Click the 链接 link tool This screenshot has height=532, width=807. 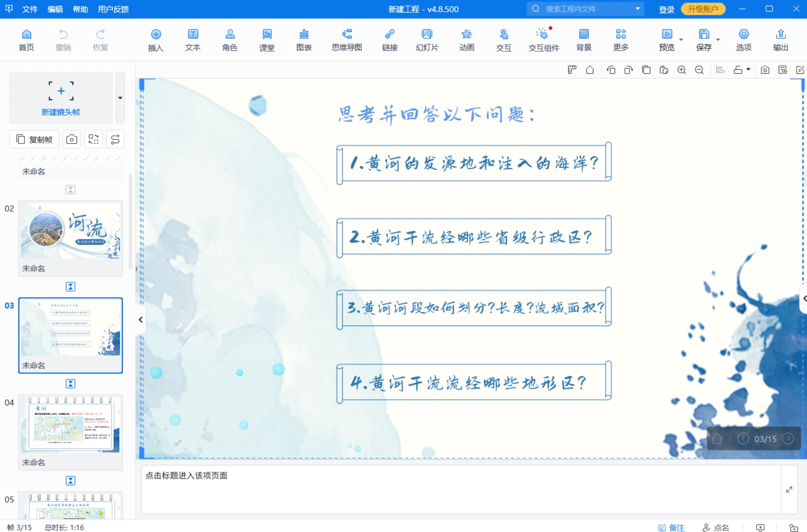(x=390, y=40)
